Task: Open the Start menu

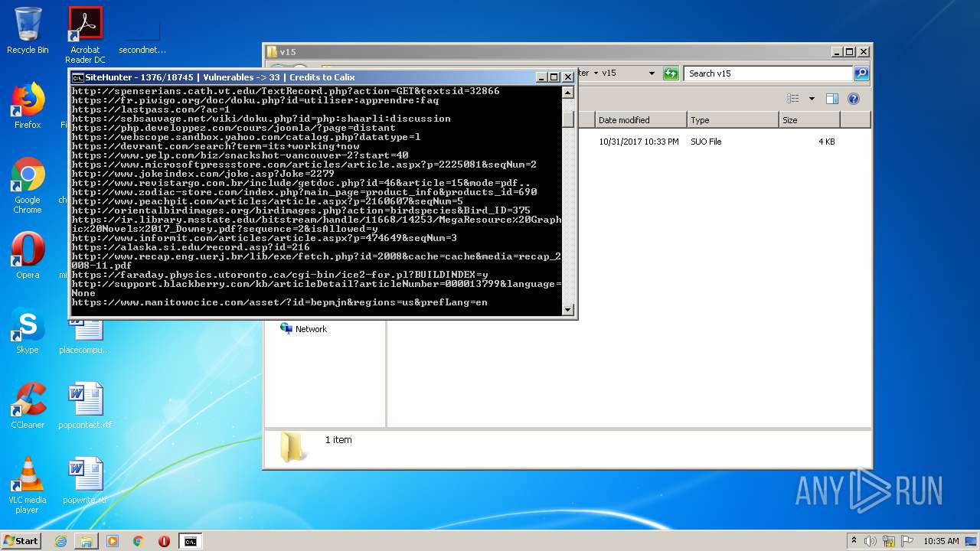Action: tap(21, 541)
